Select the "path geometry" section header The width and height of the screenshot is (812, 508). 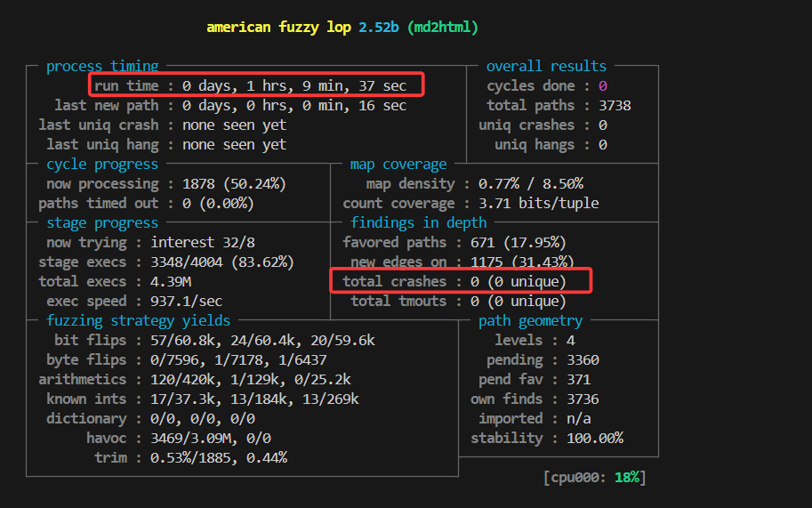pos(530,320)
